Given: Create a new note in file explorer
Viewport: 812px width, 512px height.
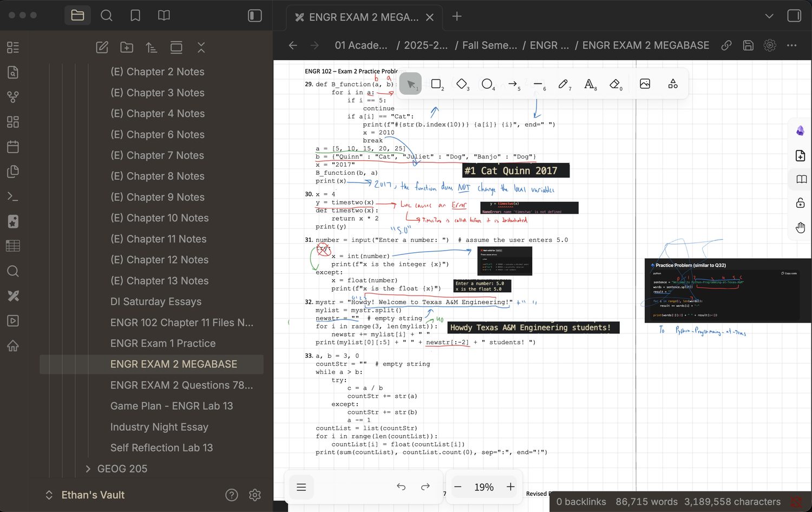Looking at the screenshot, I should [x=102, y=48].
